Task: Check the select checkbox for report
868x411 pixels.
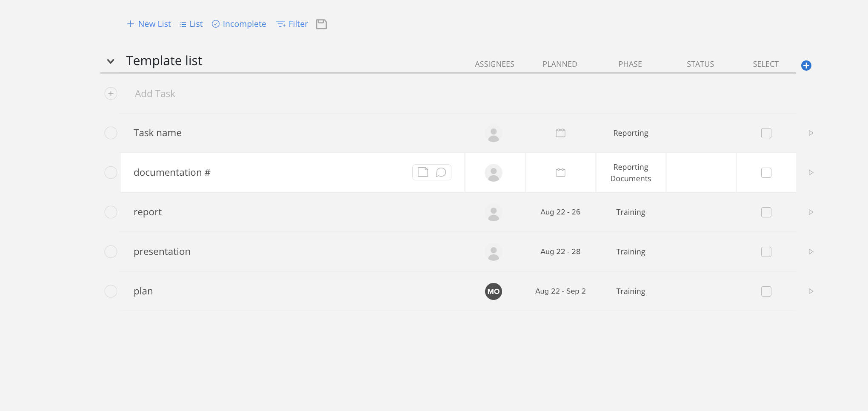Action: coord(766,212)
